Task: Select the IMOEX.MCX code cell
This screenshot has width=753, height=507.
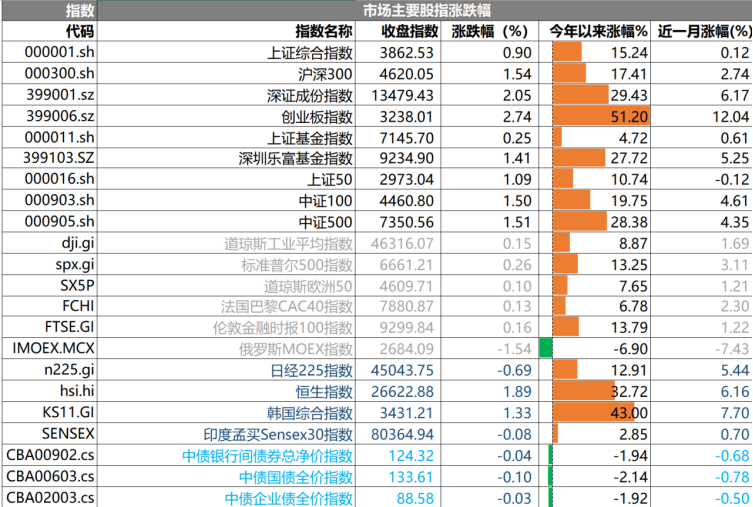Action: pyautogui.click(x=54, y=348)
